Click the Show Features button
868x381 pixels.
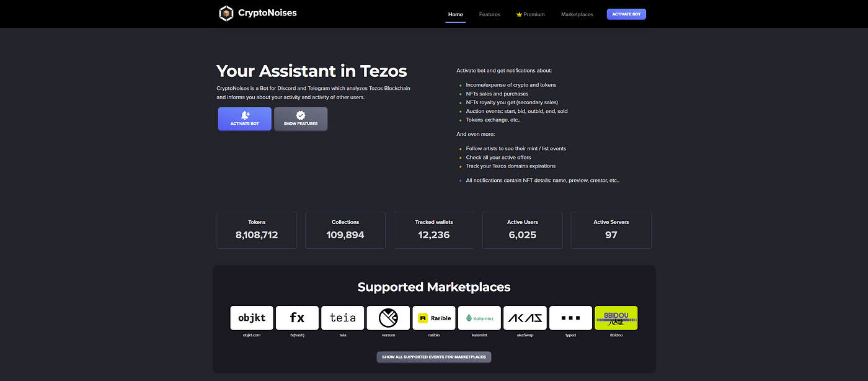click(301, 119)
